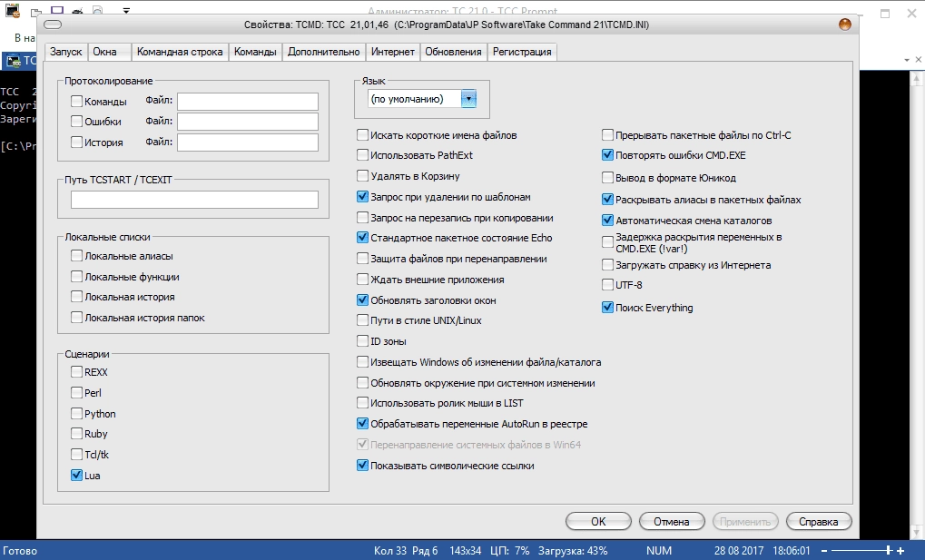This screenshot has width=925, height=560.
Task: Check the UTF-8 checkbox
Action: click(x=607, y=285)
